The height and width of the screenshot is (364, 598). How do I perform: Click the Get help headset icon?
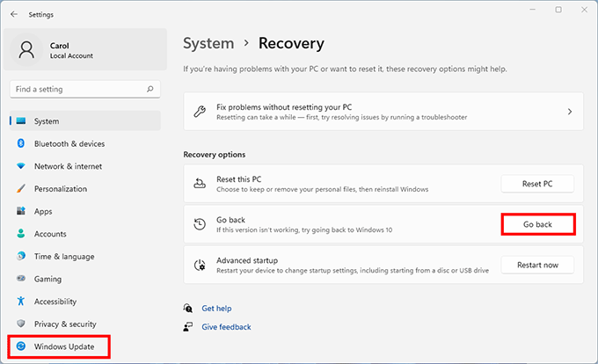pos(187,308)
